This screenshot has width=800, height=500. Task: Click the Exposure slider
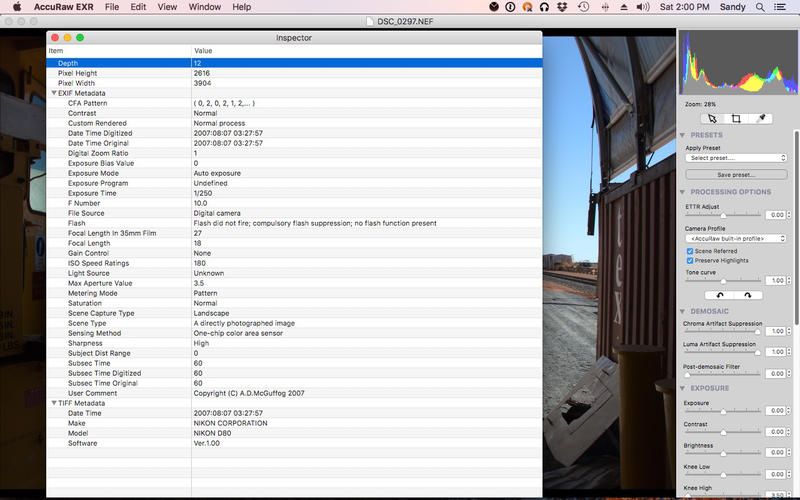tap(723, 411)
